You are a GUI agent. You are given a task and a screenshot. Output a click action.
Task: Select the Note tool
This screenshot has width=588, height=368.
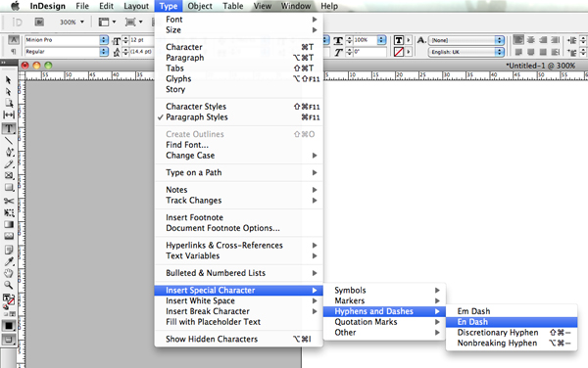[x=8, y=250]
